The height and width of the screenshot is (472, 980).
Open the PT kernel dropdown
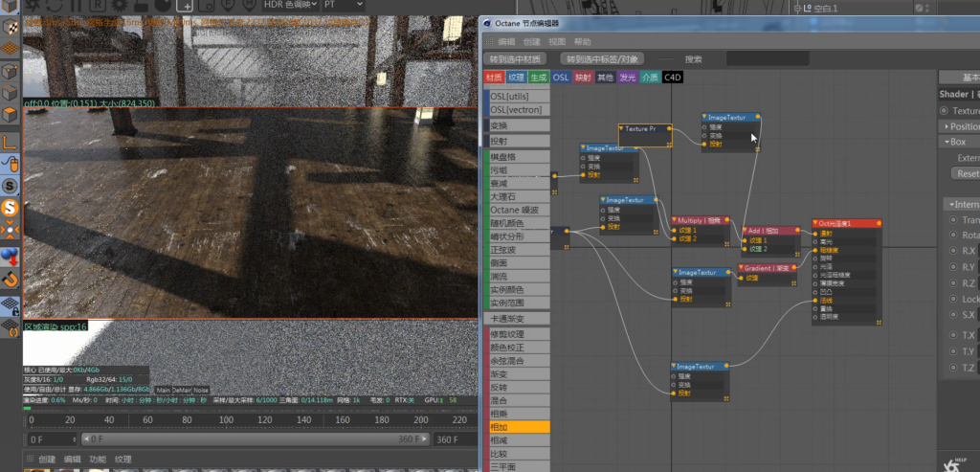(343, 5)
